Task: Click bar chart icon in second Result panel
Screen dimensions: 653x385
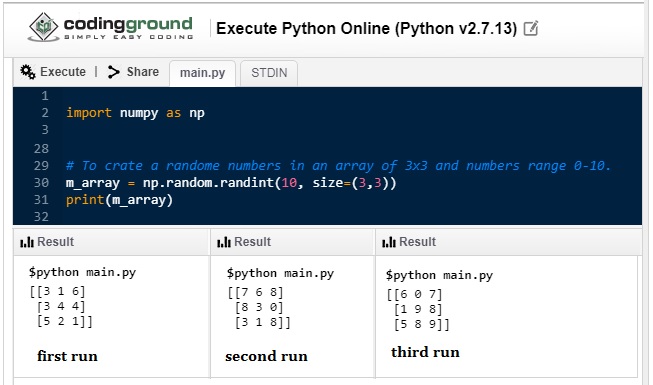Action: [x=224, y=242]
